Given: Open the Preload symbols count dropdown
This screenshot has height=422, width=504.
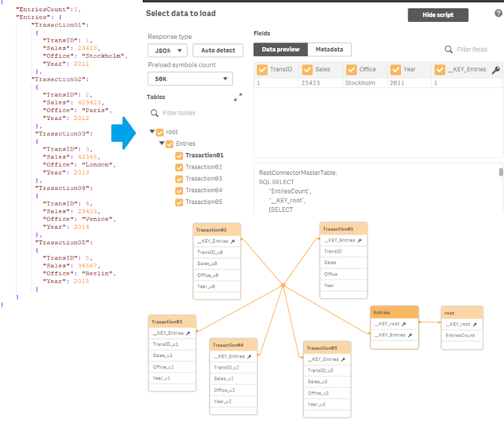Looking at the screenshot, I should pyautogui.click(x=190, y=79).
